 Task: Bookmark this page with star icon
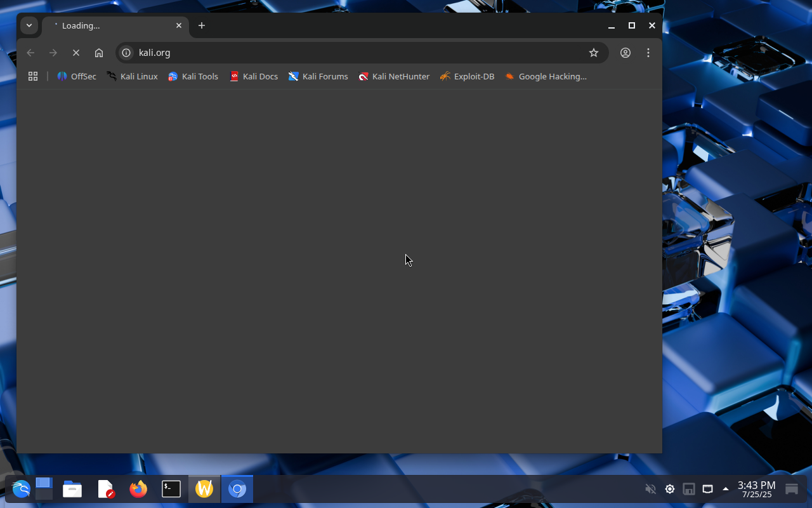(x=594, y=53)
